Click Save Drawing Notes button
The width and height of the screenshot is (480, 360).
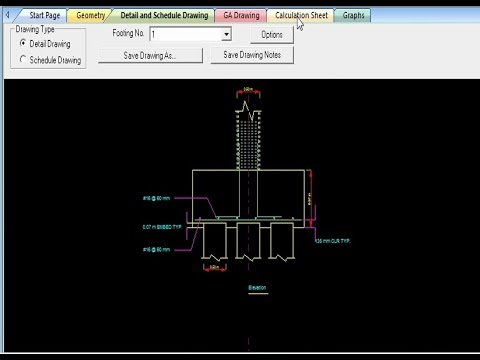252,55
